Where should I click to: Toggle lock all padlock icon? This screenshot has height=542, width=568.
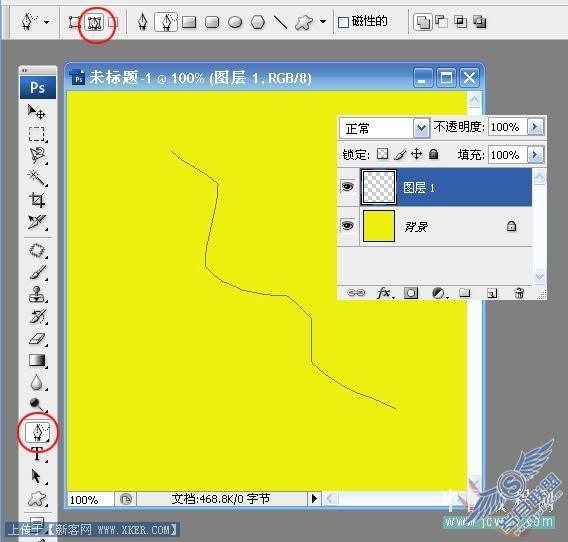434,154
